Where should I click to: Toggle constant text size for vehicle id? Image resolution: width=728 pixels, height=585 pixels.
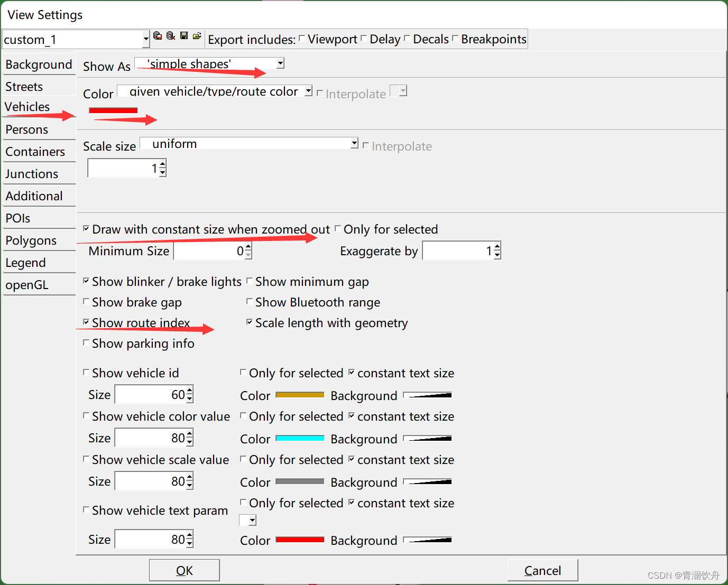pos(352,372)
